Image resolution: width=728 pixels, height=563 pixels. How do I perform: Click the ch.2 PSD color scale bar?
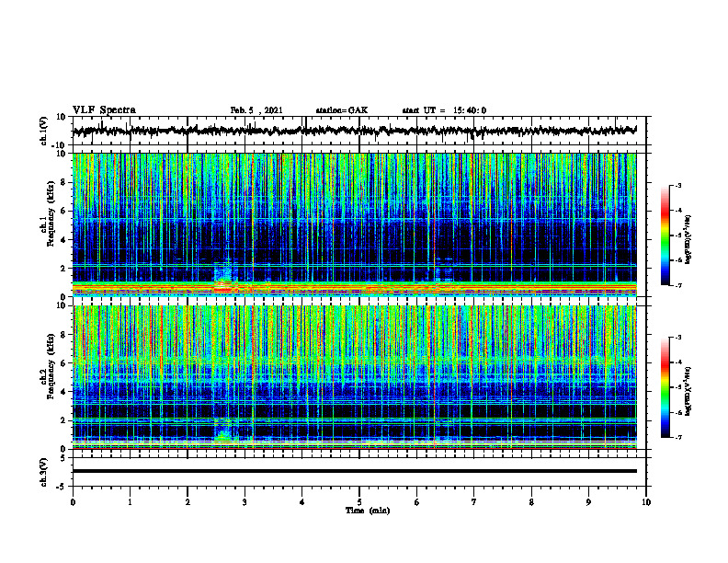665,387
